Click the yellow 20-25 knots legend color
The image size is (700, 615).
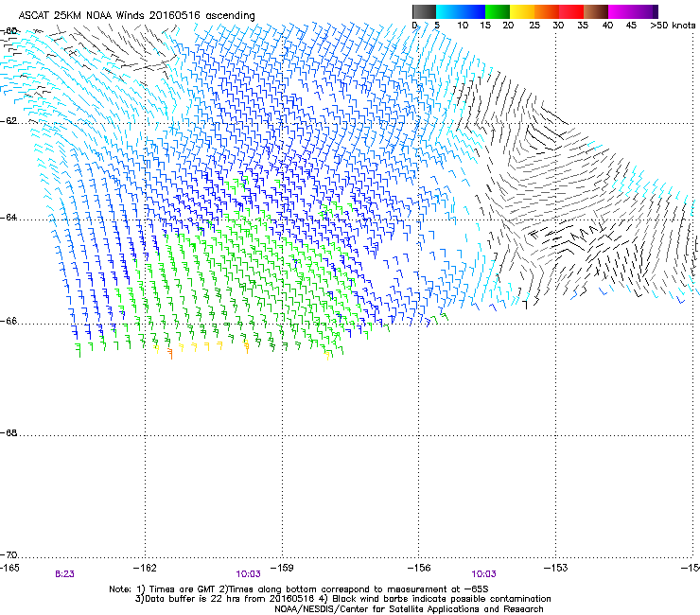[x=522, y=11]
